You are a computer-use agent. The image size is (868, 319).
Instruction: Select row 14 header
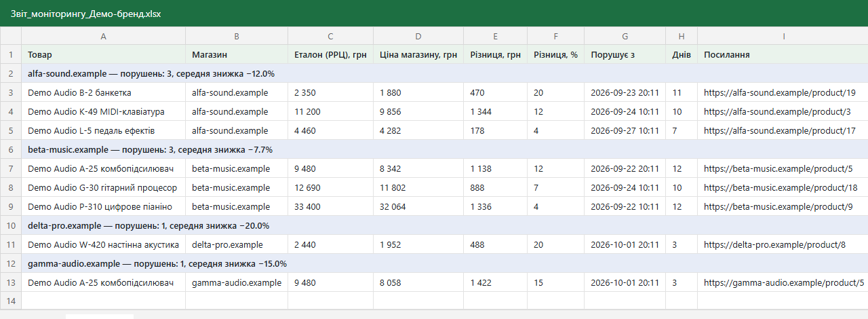11,301
